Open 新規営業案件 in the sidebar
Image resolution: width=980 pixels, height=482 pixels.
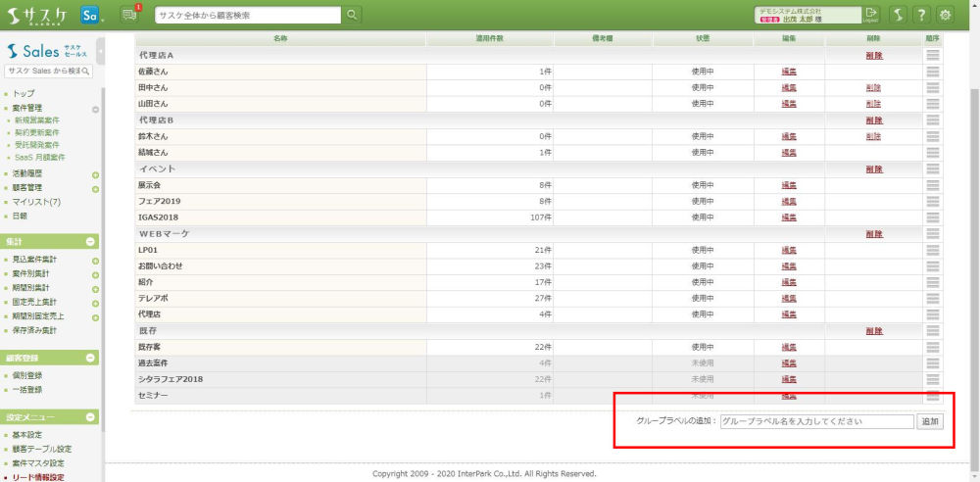click(36, 120)
